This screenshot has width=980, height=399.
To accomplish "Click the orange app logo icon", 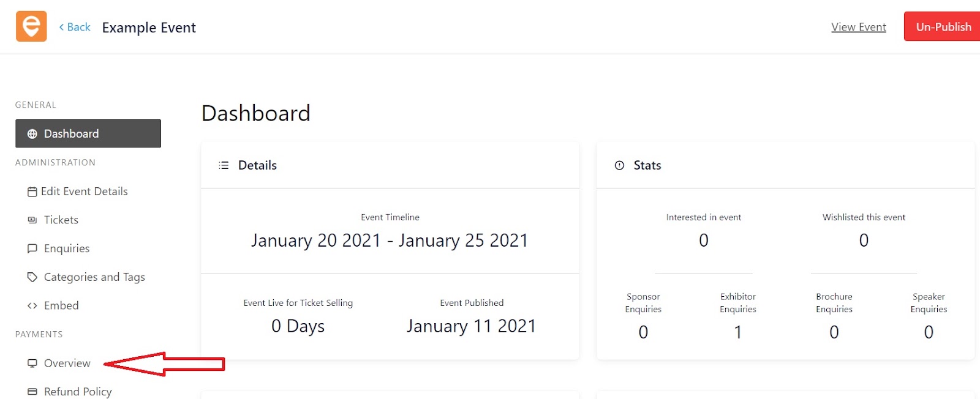I will pyautogui.click(x=31, y=26).
